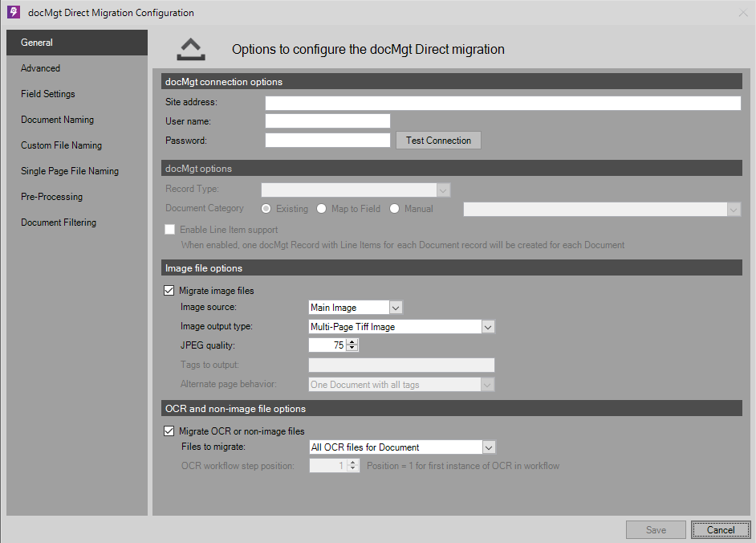Click 'Position = 1 for first instance' hint

(x=463, y=466)
